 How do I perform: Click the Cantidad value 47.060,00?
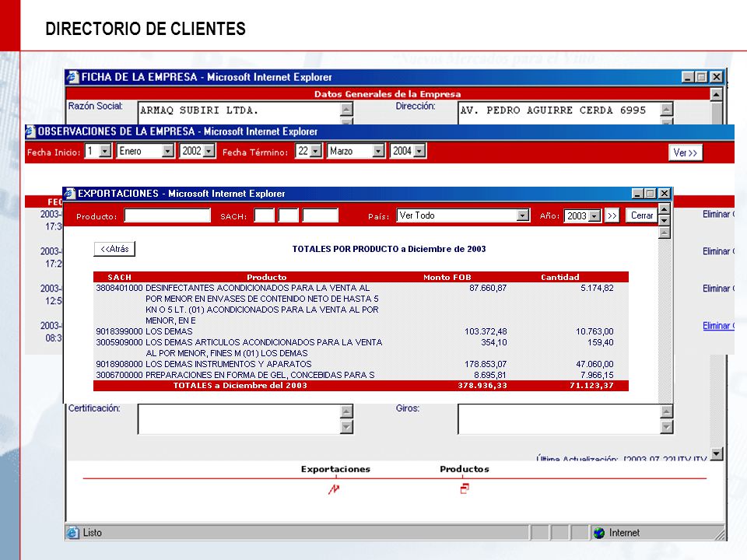594,364
